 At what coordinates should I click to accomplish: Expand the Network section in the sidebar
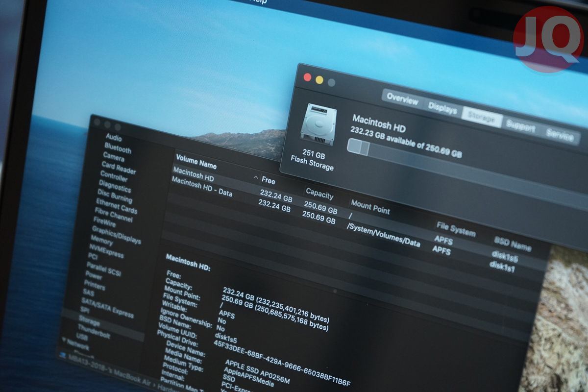tap(65, 340)
